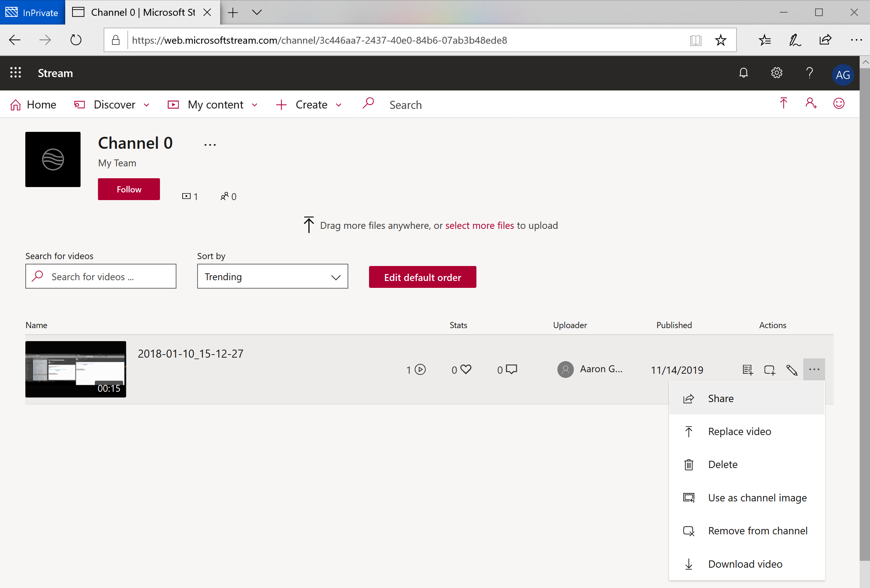Toggle the video more actions ellipsis
This screenshot has width=870, height=588.
(x=814, y=370)
